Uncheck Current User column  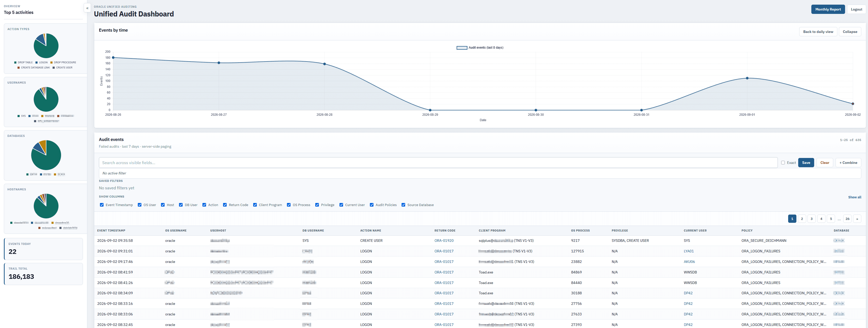coord(341,205)
